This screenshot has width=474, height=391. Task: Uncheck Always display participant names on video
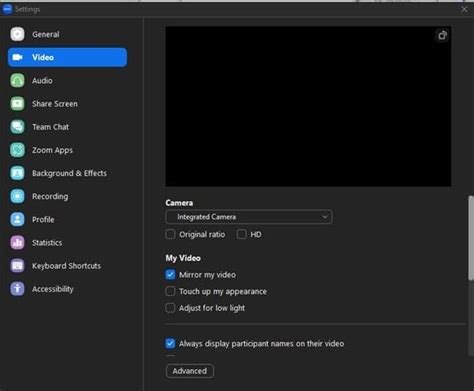coord(170,343)
